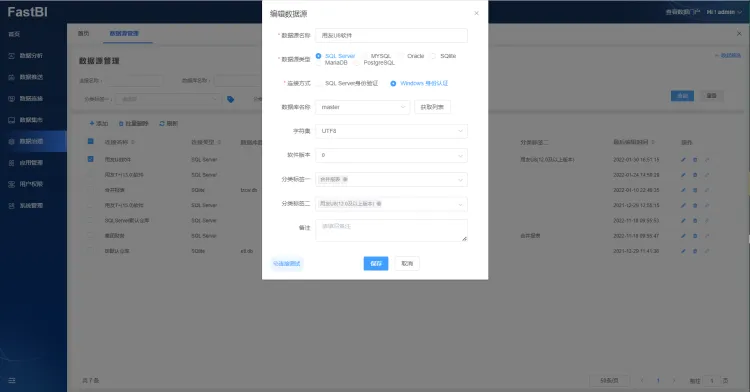Select the MYSQL radio button
Viewport: 750px width, 392px height.
365,56
